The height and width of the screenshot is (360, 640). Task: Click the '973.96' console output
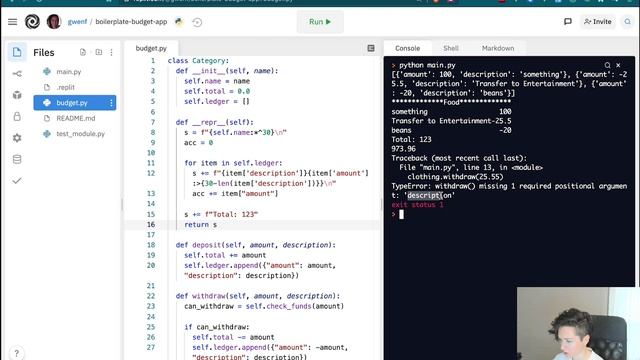[x=403, y=149]
